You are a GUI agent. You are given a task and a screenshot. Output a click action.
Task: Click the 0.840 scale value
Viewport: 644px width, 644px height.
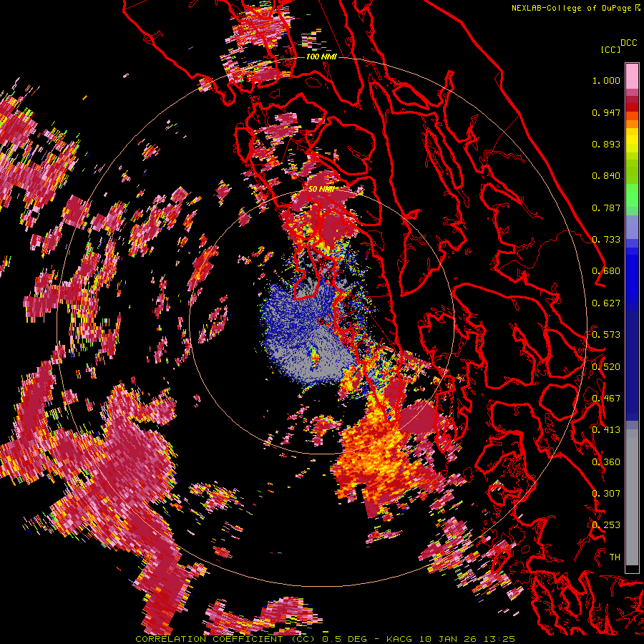click(606, 176)
